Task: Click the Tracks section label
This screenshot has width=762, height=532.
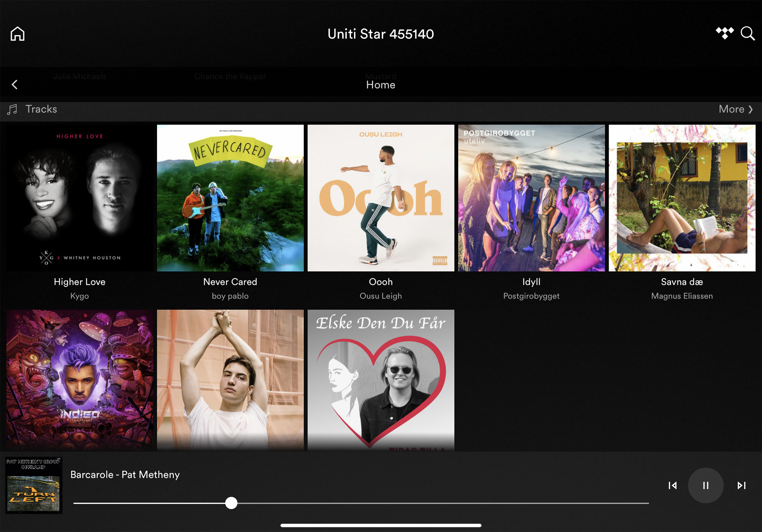Action: click(42, 109)
